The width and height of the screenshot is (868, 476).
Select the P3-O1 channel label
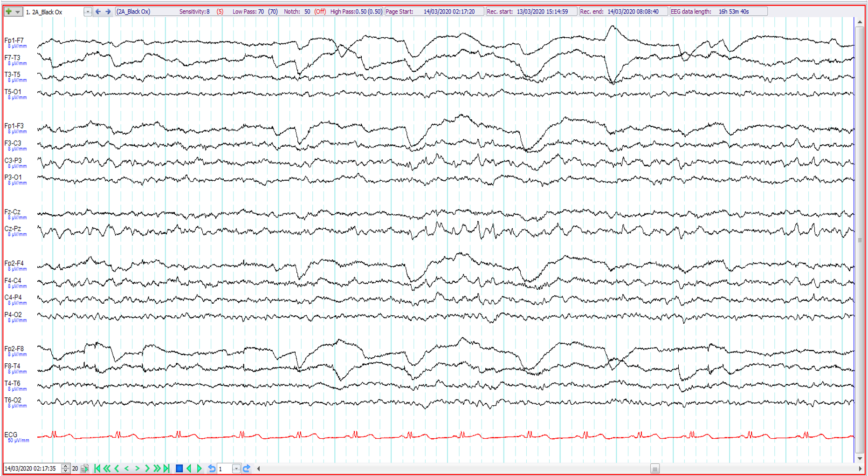(13, 177)
